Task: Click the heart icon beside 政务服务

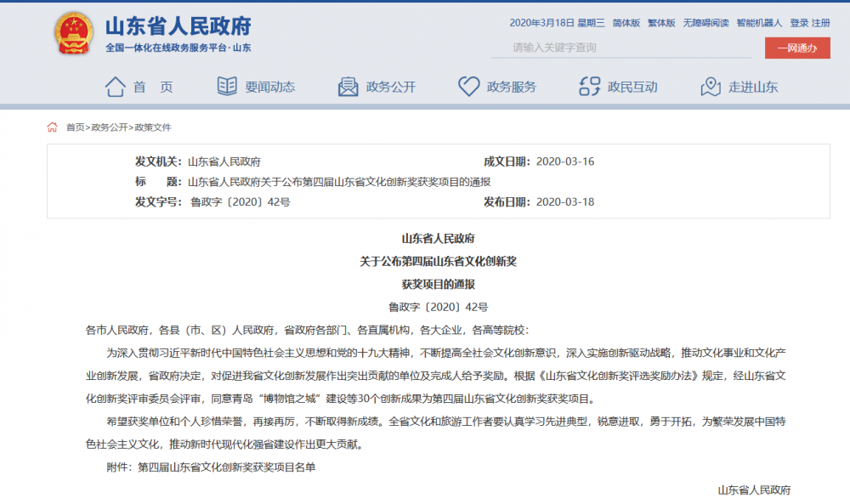Action: [468, 86]
